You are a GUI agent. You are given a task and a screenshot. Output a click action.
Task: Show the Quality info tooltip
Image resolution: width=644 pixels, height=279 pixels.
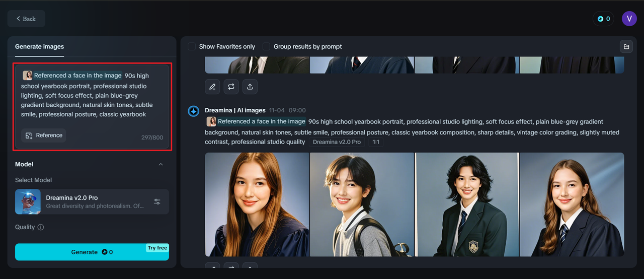41,227
